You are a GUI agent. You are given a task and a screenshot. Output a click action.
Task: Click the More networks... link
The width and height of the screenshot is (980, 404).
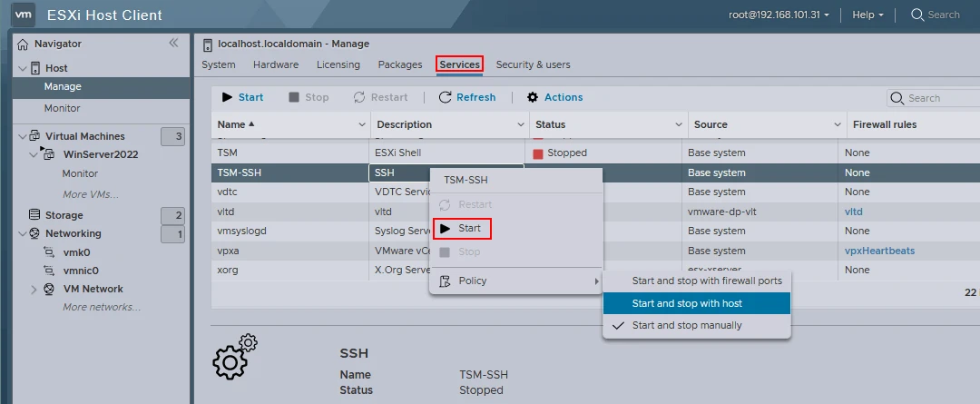pyautogui.click(x=102, y=307)
